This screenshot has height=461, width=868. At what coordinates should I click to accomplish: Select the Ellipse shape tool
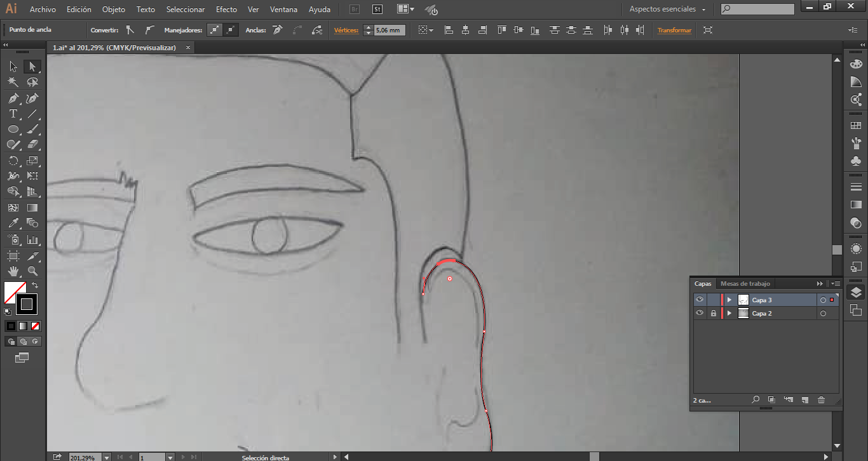[x=13, y=130]
